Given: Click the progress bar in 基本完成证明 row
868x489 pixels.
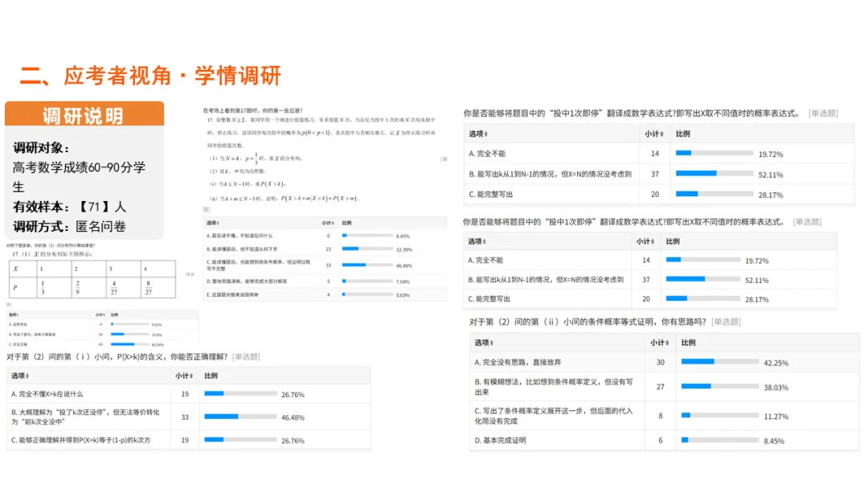Looking at the screenshot, I should [719, 440].
